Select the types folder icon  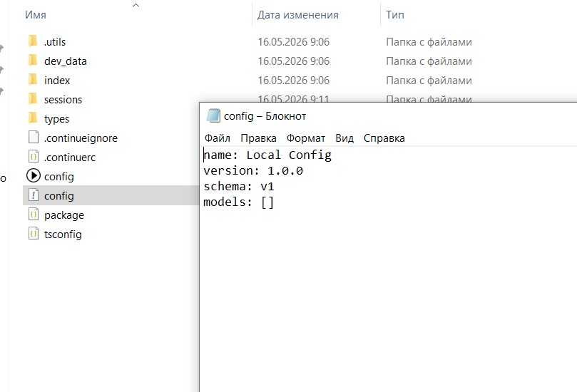pyautogui.click(x=33, y=118)
